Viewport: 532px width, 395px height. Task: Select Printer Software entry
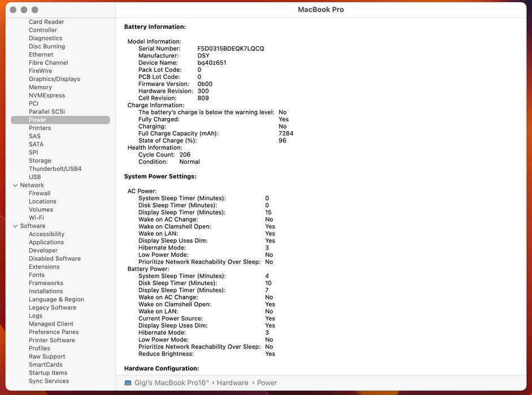point(52,340)
